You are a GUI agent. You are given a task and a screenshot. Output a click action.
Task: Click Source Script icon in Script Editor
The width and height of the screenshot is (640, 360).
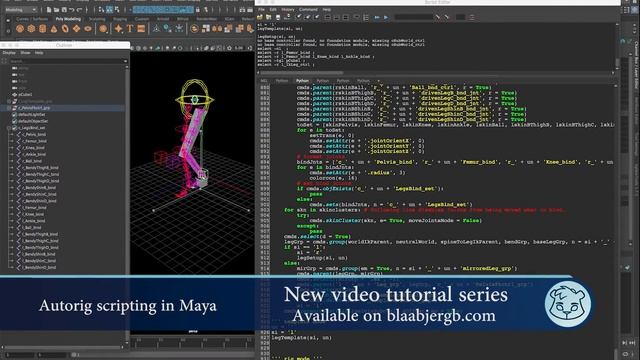point(269,17)
